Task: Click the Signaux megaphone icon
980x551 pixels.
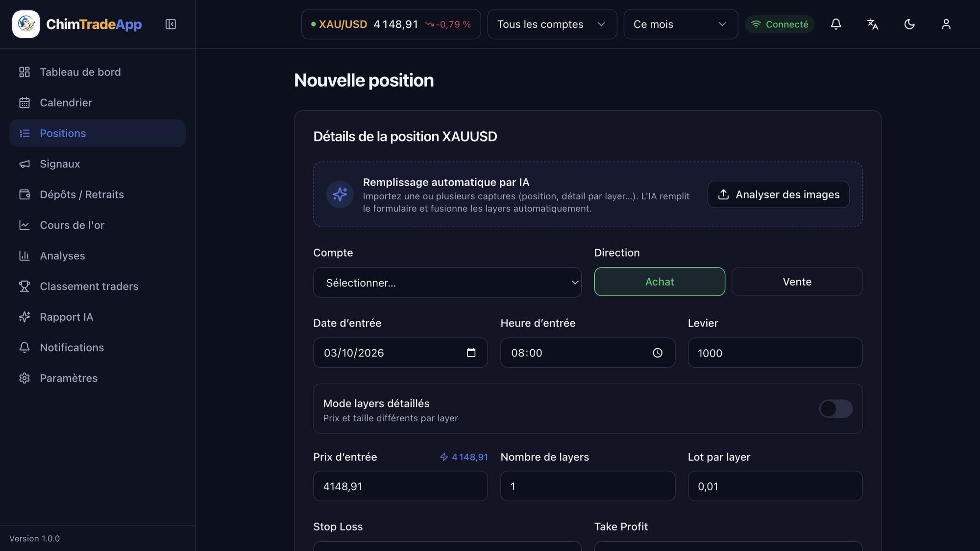Action: (x=24, y=164)
